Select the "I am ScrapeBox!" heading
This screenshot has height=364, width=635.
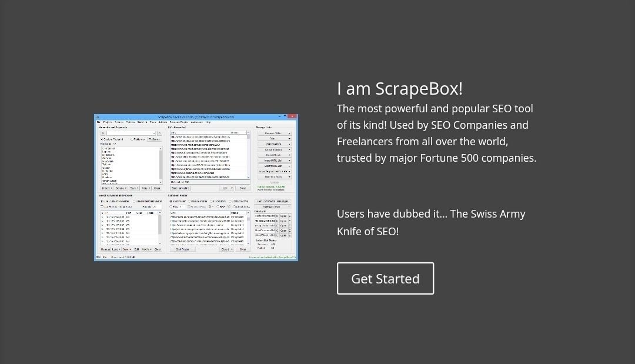pos(400,89)
